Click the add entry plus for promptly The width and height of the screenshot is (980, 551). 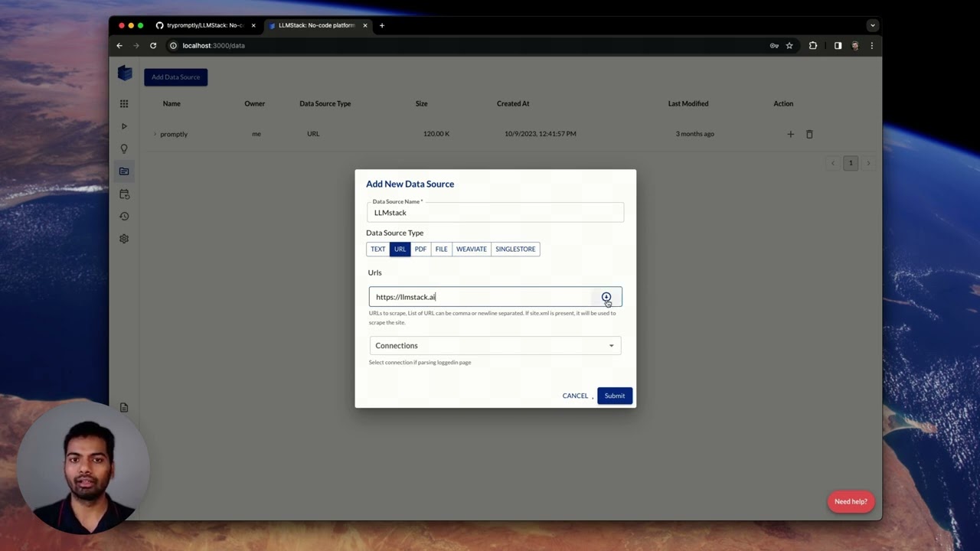pos(791,134)
